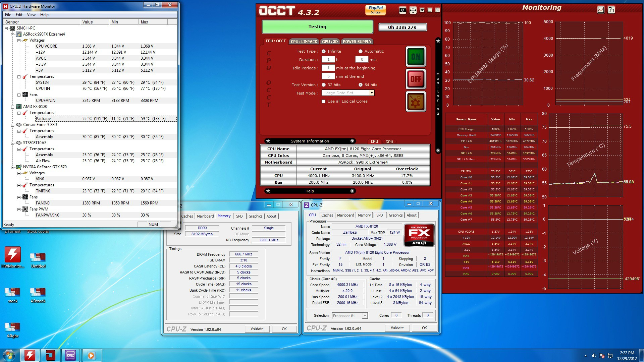644x362 pixels.
Task: Click the Monitoring graph view icon
Action: point(601,10)
